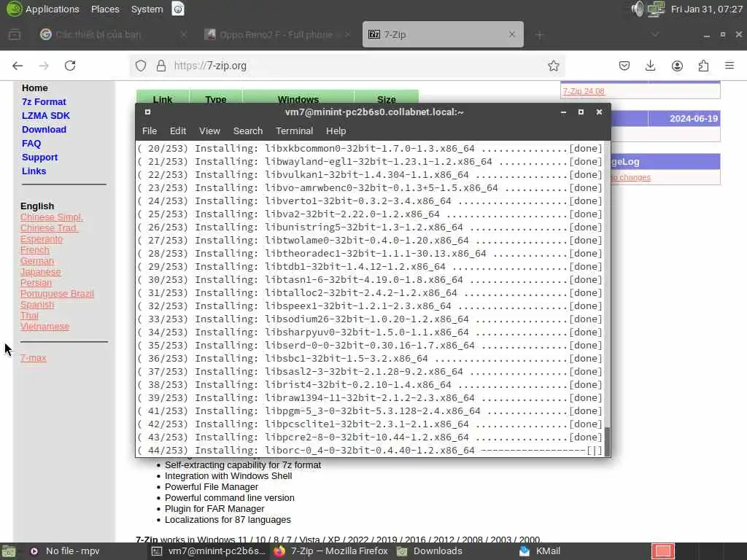Open the Terminal menu in terminal menubar
This screenshot has height=560, width=747.
tap(294, 131)
